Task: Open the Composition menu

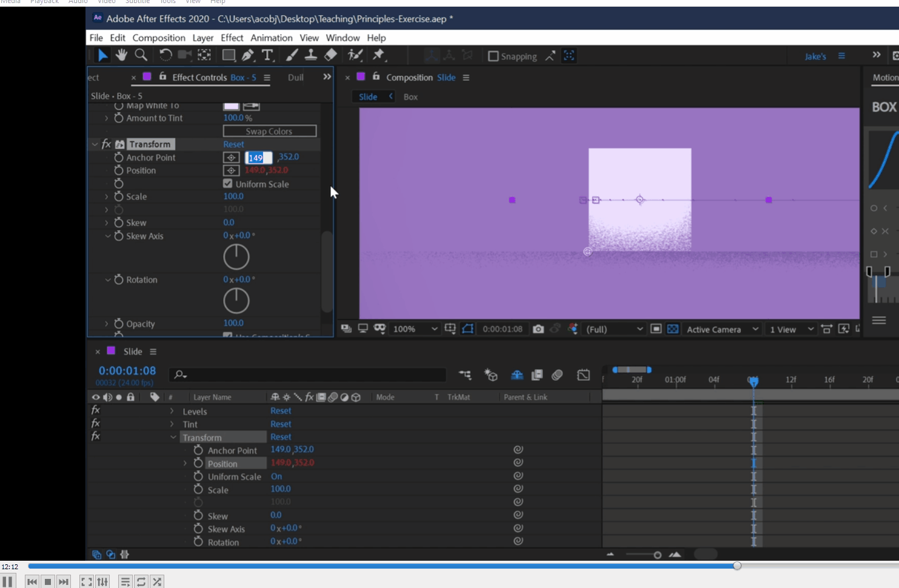Action: point(159,38)
